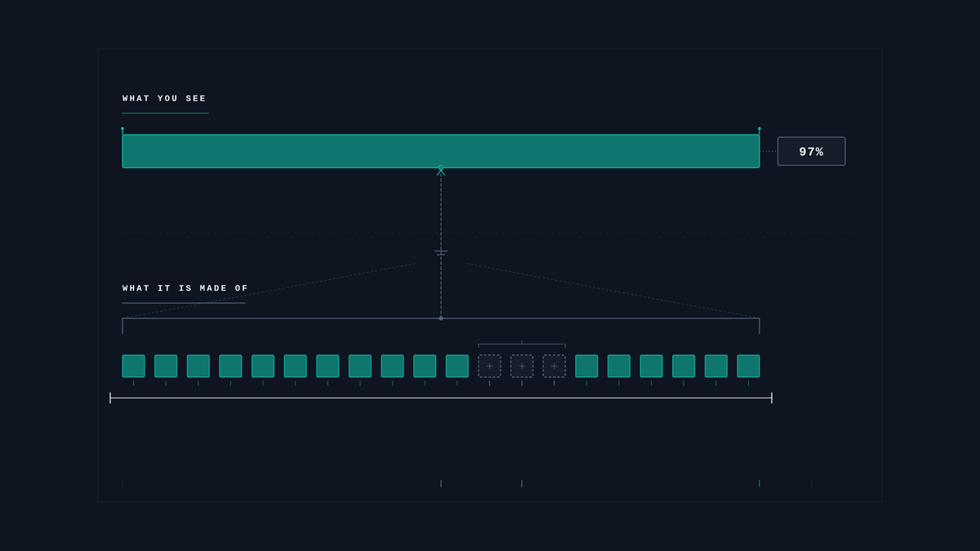The width and height of the screenshot is (980, 551).
Task: Select the WHAT YOU SEE heading
Action: tap(165, 99)
